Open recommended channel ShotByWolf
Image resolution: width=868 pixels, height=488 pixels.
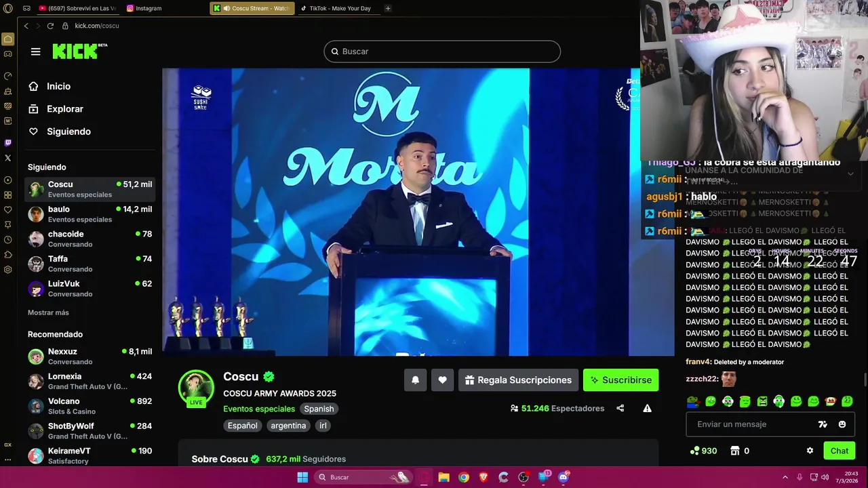(90, 431)
